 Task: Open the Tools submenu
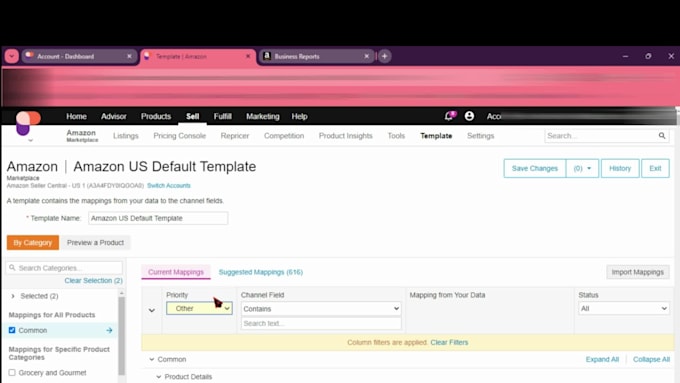coord(396,136)
